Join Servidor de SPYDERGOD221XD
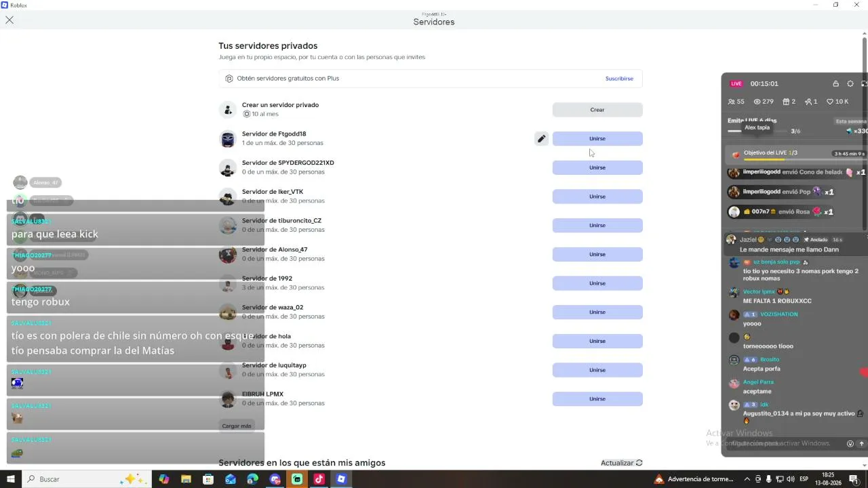 click(x=597, y=167)
